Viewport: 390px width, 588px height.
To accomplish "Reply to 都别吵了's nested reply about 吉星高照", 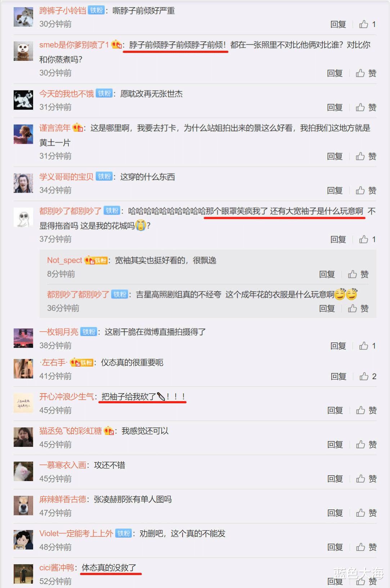I will point(327,309).
